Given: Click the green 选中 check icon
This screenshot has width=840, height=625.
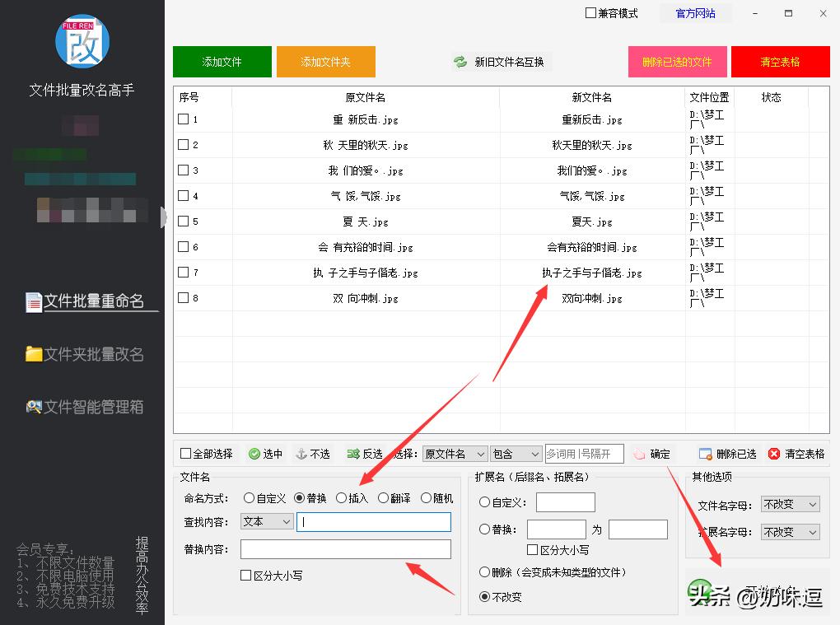Looking at the screenshot, I should pos(254,453).
